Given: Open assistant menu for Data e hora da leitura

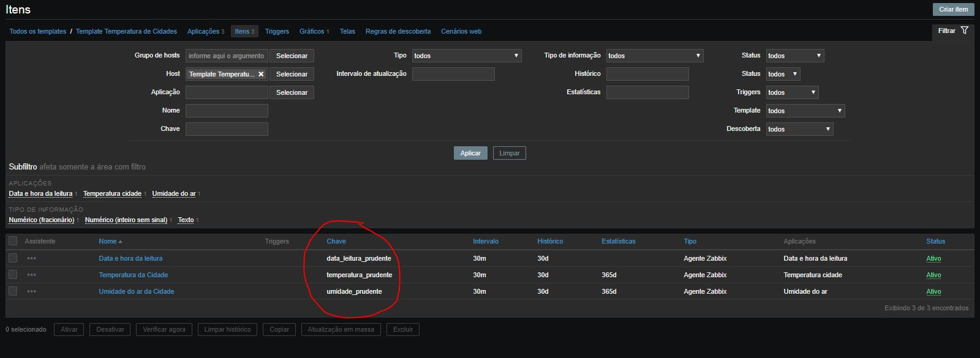Looking at the screenshot, I should [x=31, y=258].
